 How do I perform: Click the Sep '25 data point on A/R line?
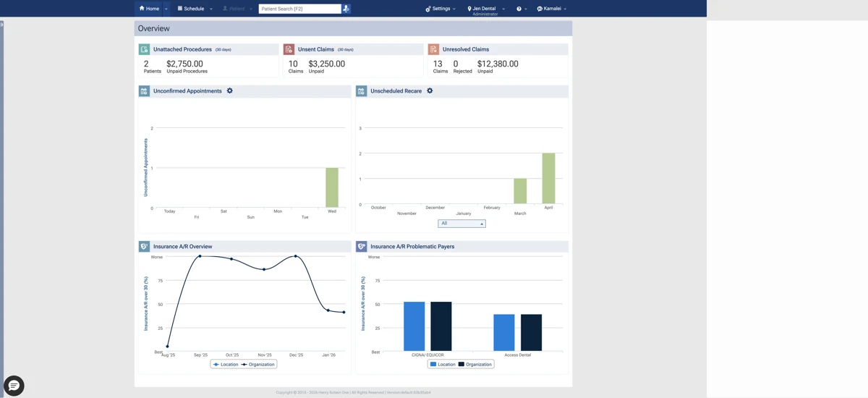pyautogui.click(x=200, y=256)
